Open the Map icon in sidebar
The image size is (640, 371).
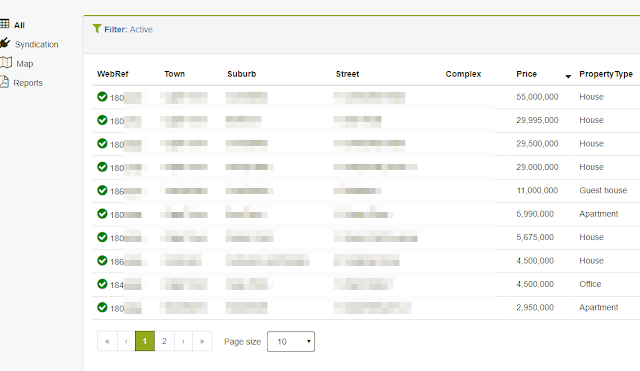(x=6, y=62)
